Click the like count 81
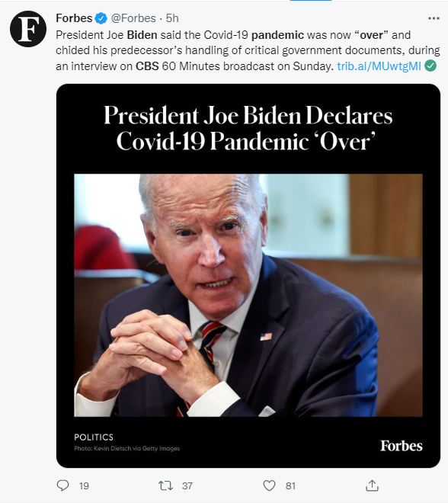 [x=290, y=486]
